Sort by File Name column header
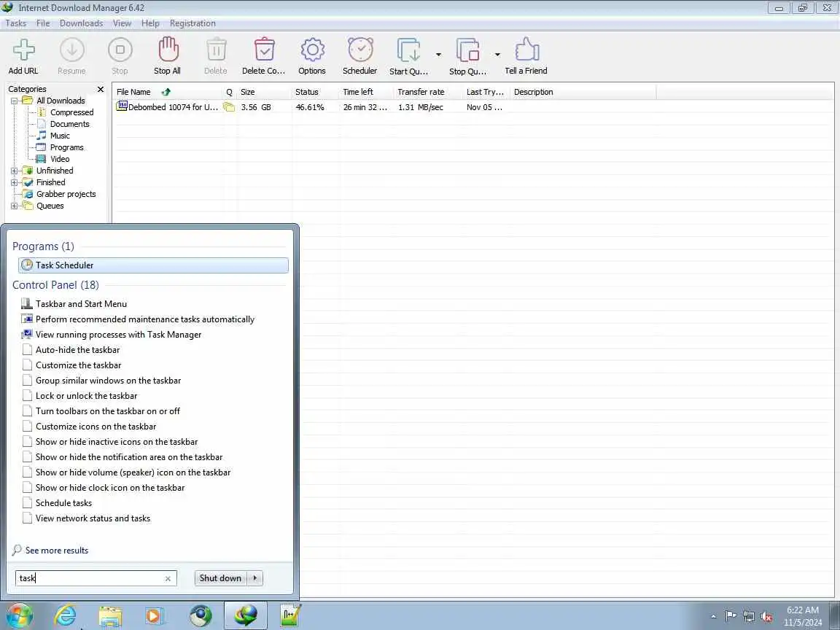This screenshot has height=630, width=840. coord(168,92)
